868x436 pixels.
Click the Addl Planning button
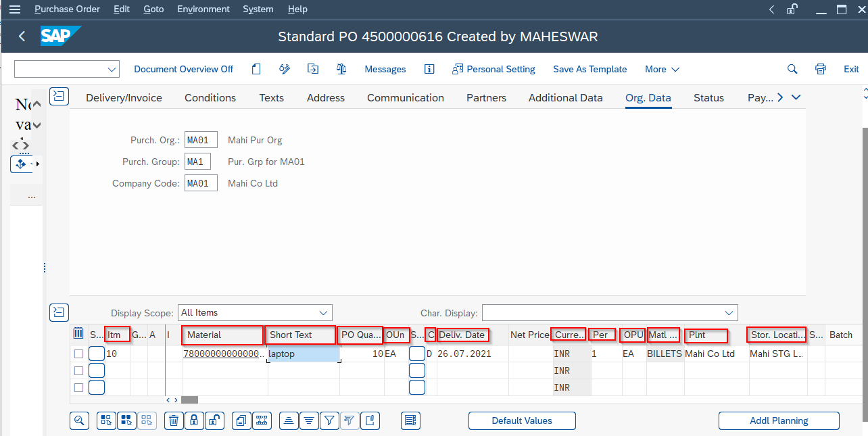[779, 420]
